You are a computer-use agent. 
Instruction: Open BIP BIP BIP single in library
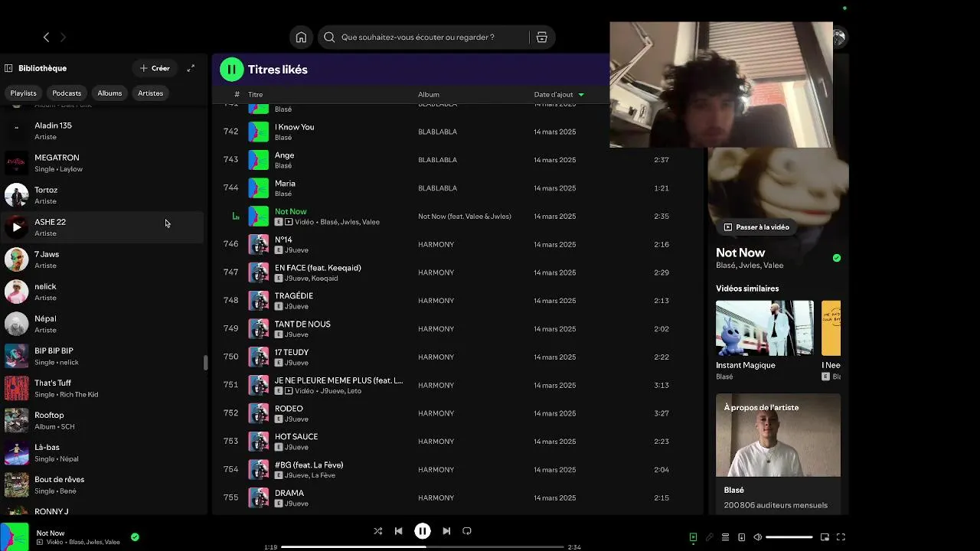coord(102,356)
